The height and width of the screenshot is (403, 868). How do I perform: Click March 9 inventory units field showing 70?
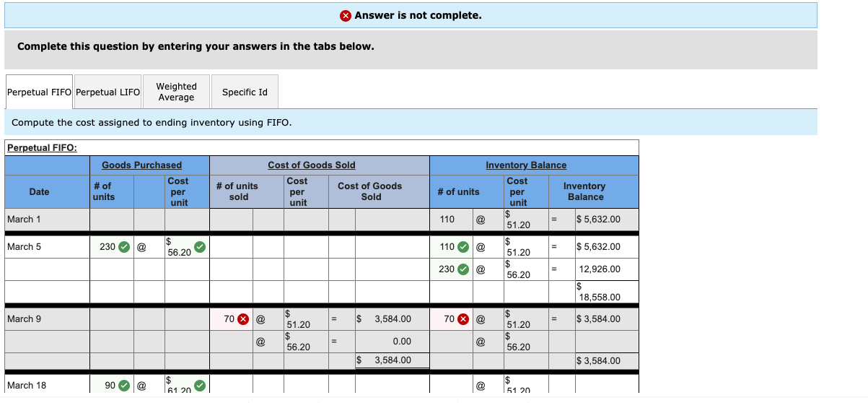[x=452, y=318]
